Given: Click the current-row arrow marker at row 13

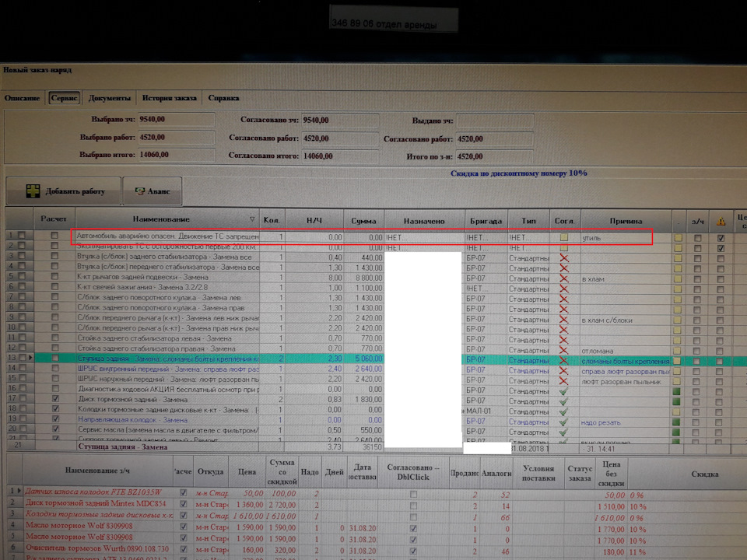Looking at the screenshot, I should [x=31, y=358].
